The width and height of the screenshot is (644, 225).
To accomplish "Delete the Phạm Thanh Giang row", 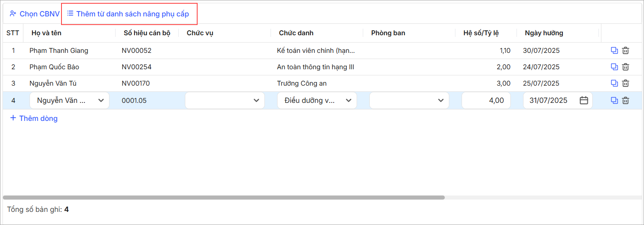I will coord(626,50).
